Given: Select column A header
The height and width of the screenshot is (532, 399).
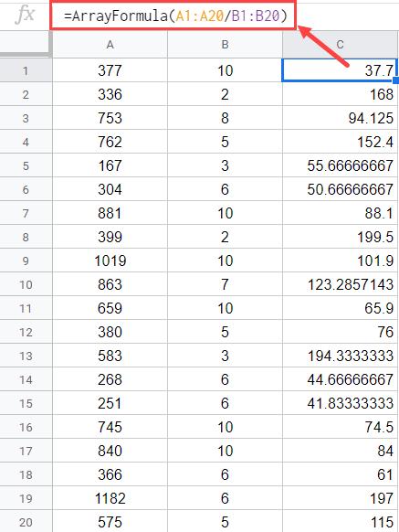Looking at the screenshot, I should click(110, 45).
